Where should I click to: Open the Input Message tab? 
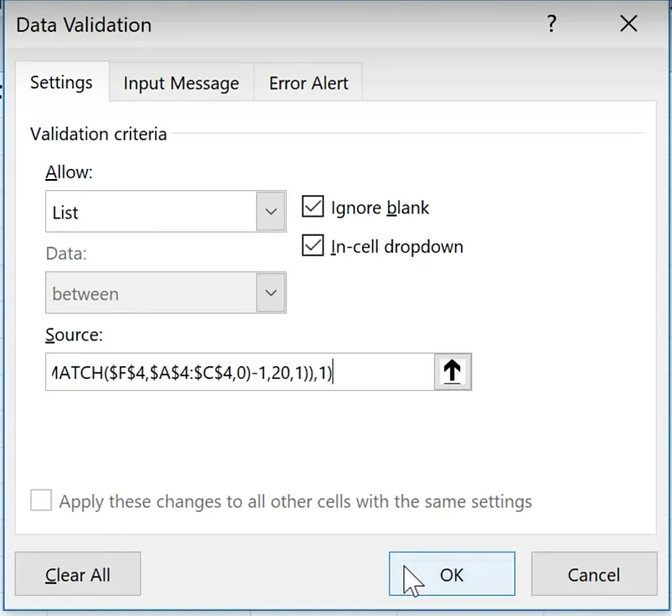coord(181,84)
